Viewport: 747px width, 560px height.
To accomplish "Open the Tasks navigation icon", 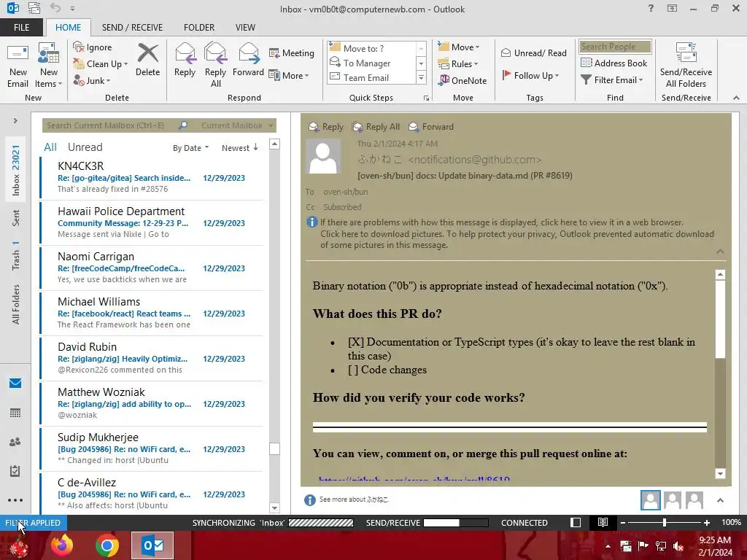I will [x=15, y=471].
